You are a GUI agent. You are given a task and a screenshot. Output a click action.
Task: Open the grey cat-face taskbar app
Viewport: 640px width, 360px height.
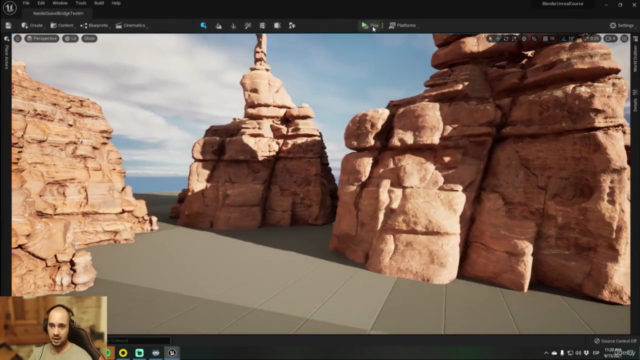(156, 353)
